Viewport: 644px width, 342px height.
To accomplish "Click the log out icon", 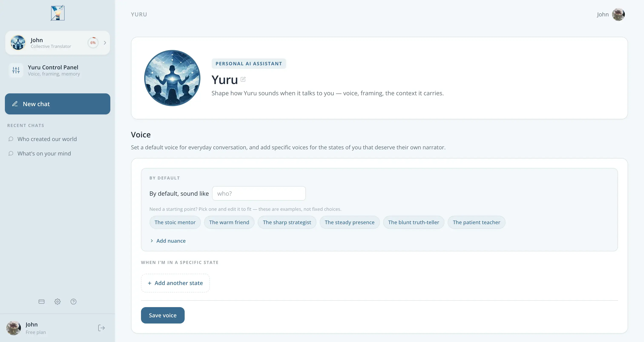I will 102,328.
